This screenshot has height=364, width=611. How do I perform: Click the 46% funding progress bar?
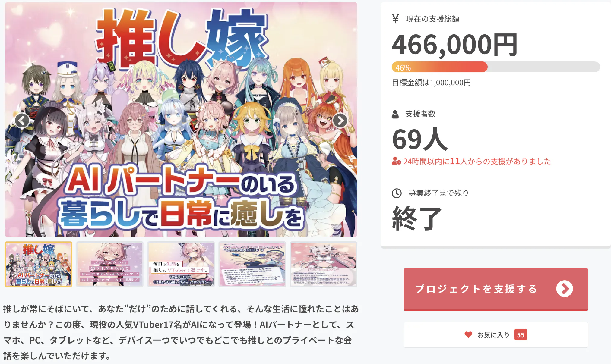pos(496,67)
